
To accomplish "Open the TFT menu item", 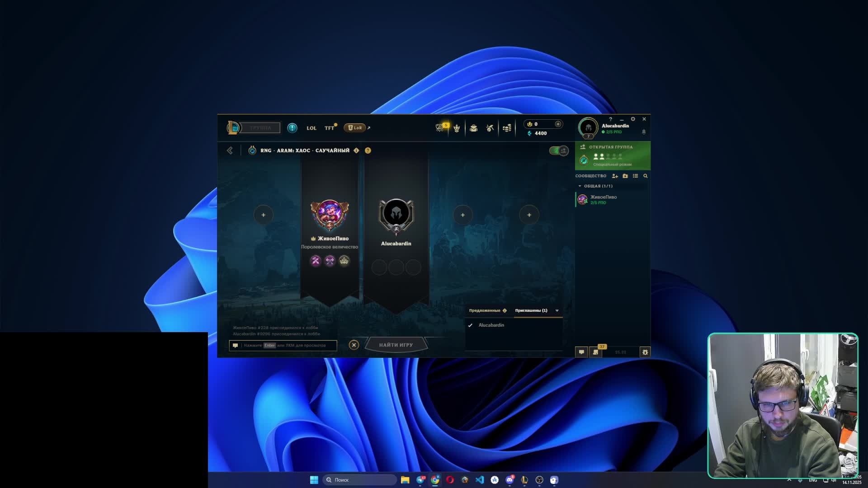I will [x=329, y=128].
